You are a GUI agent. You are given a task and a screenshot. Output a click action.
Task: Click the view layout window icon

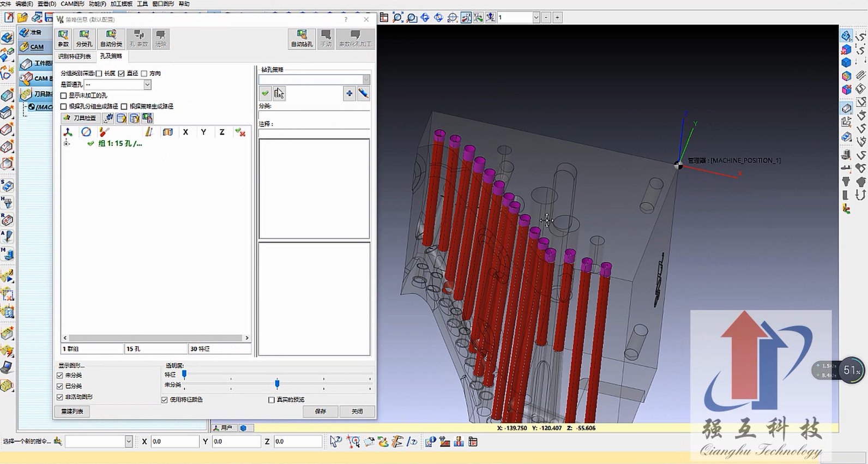point(384,17)
